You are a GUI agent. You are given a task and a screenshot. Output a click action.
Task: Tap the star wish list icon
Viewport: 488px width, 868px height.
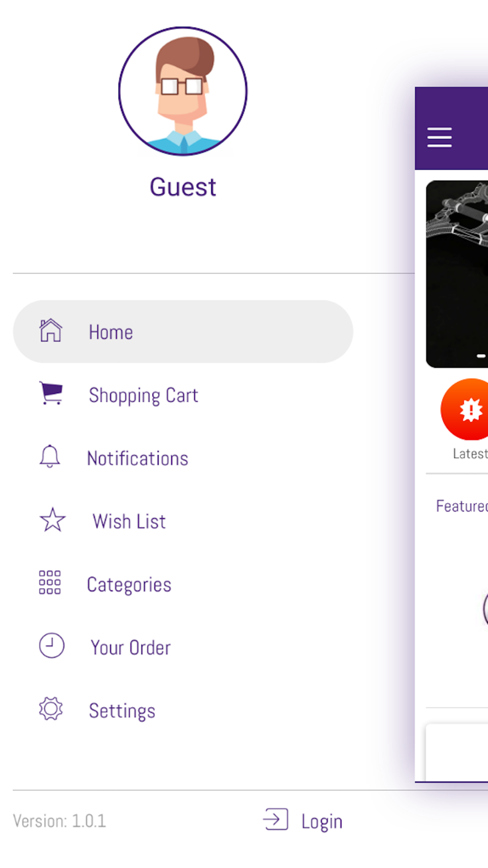[52, 520]
